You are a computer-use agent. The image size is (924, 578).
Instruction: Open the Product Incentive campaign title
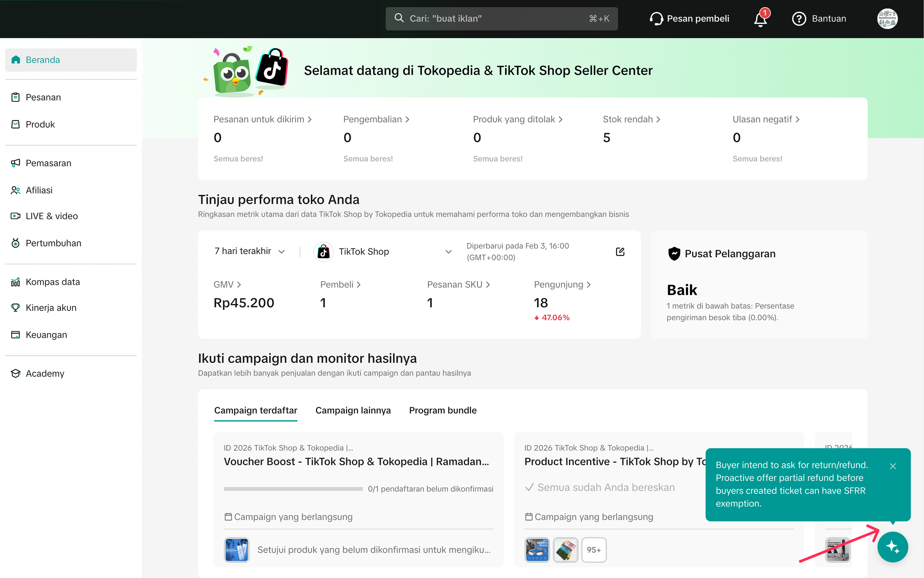pyautogui.click(x=615, y=462)
